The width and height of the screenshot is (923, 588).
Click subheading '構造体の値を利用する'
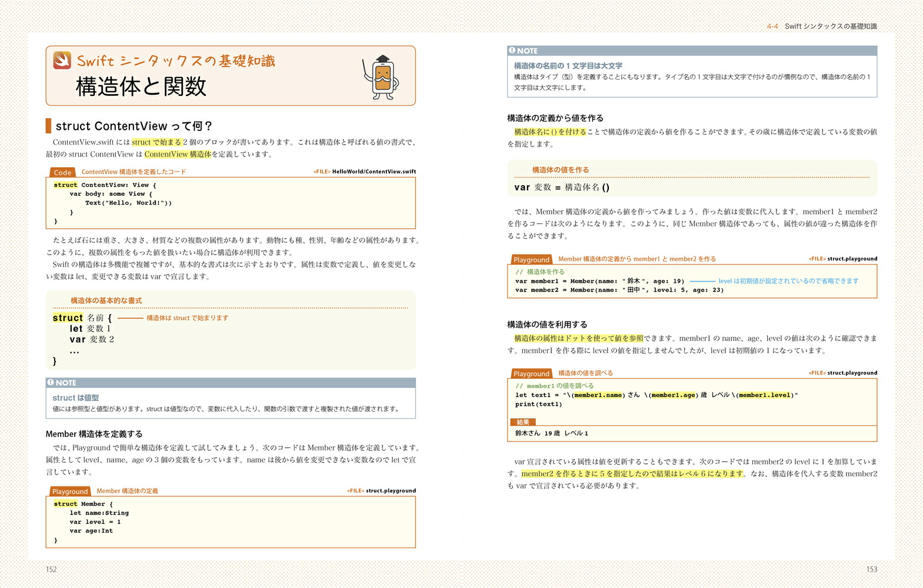pos(547,325)
